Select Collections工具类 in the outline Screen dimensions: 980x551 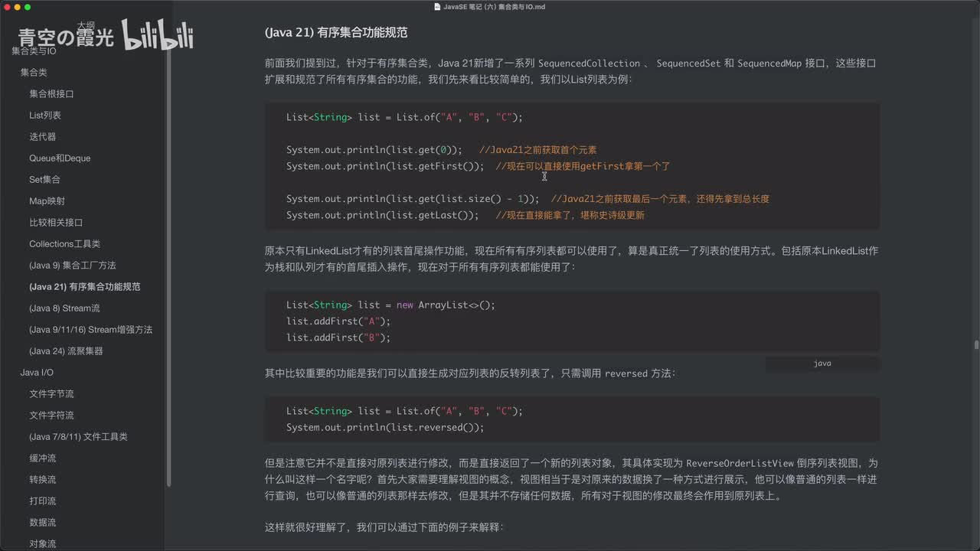click(x=64, y=243)
